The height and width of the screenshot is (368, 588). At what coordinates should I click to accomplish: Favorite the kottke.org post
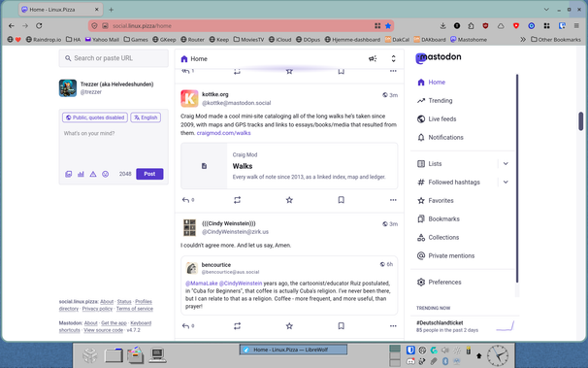point(289,200)
